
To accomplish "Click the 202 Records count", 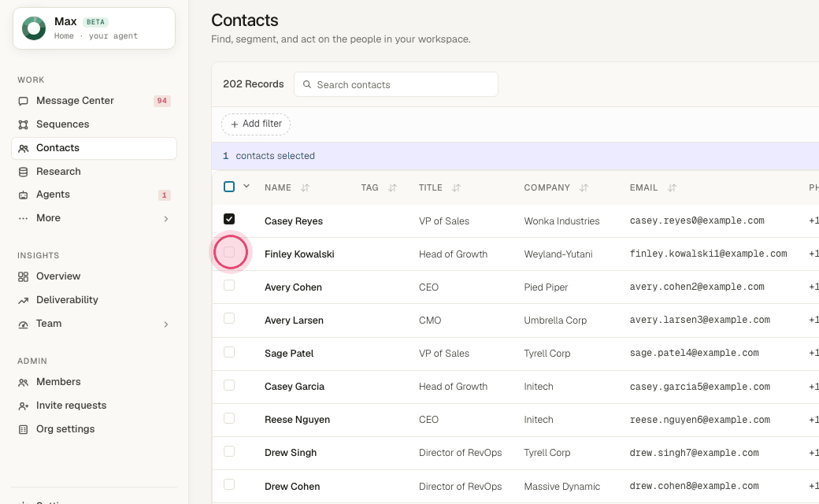I will [x=254, y=84].
